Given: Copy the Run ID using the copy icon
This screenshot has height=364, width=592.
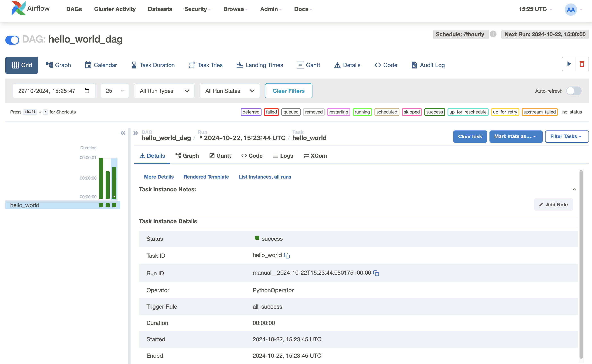Looking at the screenshot, I should point(377,273).
